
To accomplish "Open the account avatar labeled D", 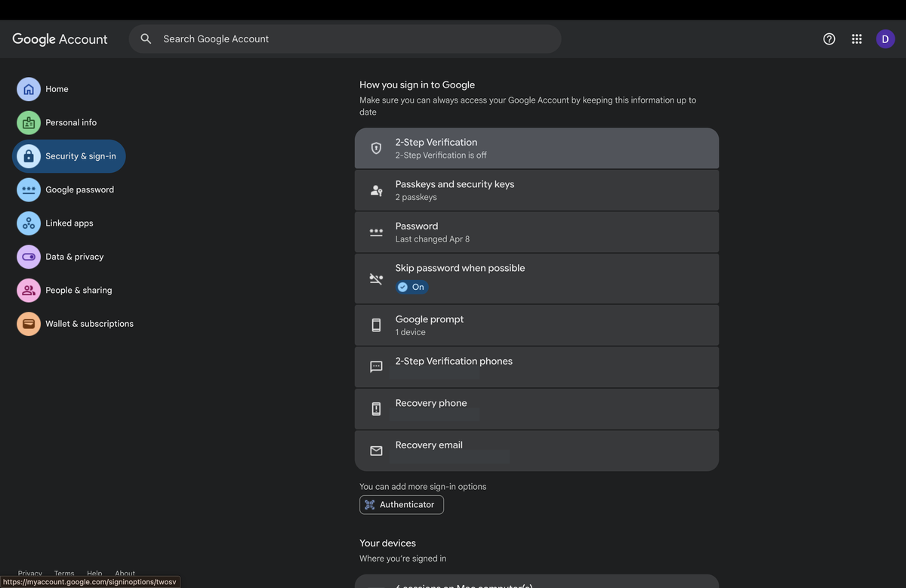I will tap(885, 39).
